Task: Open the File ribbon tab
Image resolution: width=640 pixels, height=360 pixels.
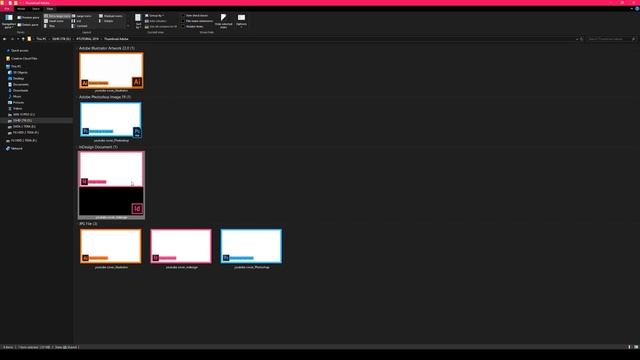Action: tap(7, 9)
